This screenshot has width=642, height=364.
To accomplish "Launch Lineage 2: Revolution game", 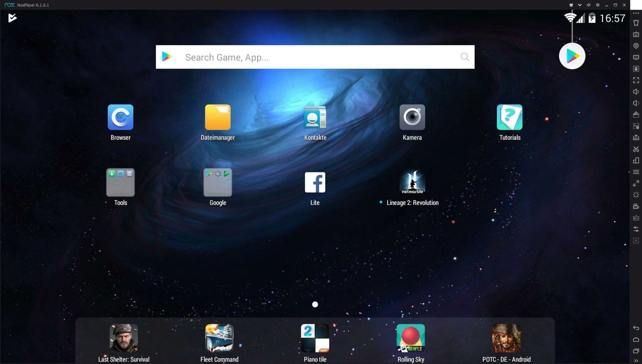I will (x=412, y=183).
